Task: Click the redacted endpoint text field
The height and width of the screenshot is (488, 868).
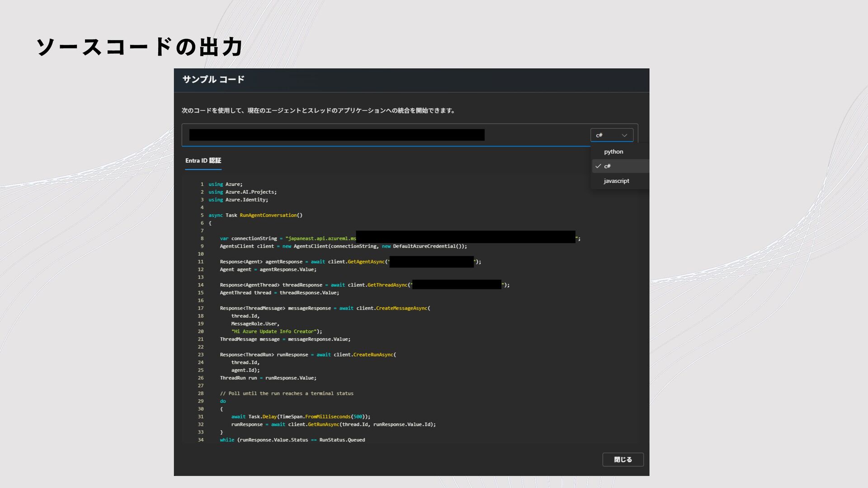Action: point(337,135)
